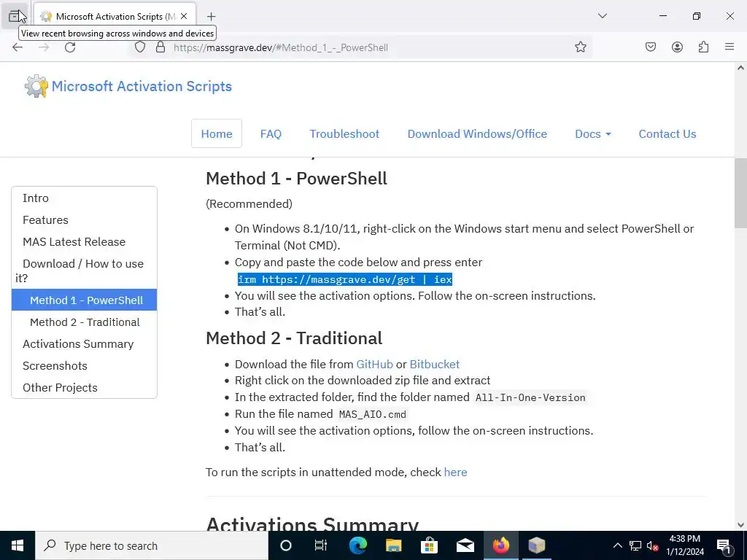Open a new tab with plus button
The width and height of the screenshot is (747, 560).
pyautogui.click(x=211, y=16)
